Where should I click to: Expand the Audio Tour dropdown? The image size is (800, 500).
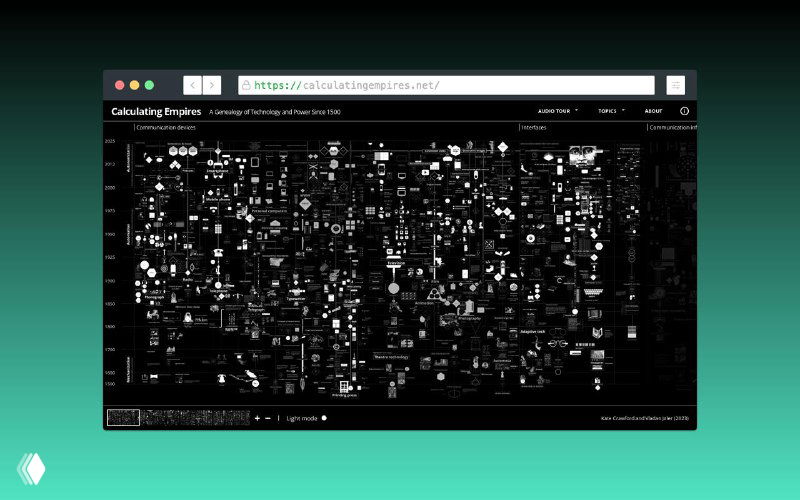click(x=558, y=111)
